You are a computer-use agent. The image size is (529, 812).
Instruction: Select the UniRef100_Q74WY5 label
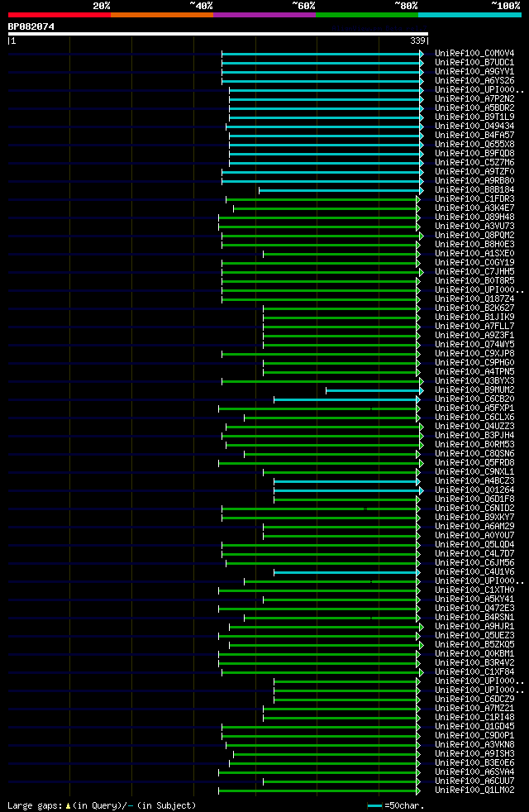tap(474, 344)
